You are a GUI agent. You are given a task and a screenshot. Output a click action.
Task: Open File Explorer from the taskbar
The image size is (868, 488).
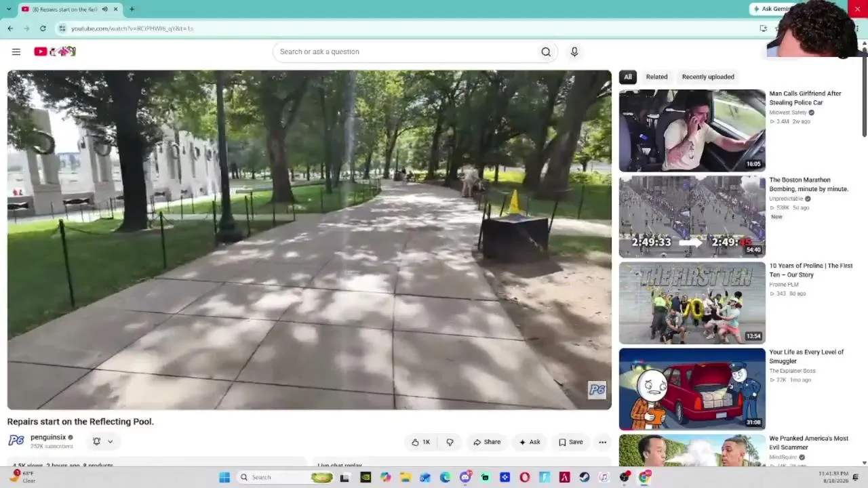click(x=406, y=477)
